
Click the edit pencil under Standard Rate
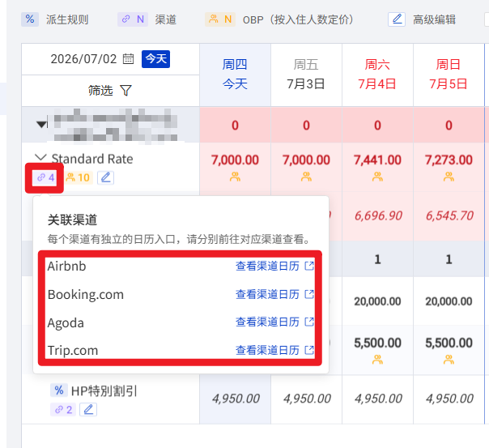coord(106,178)
